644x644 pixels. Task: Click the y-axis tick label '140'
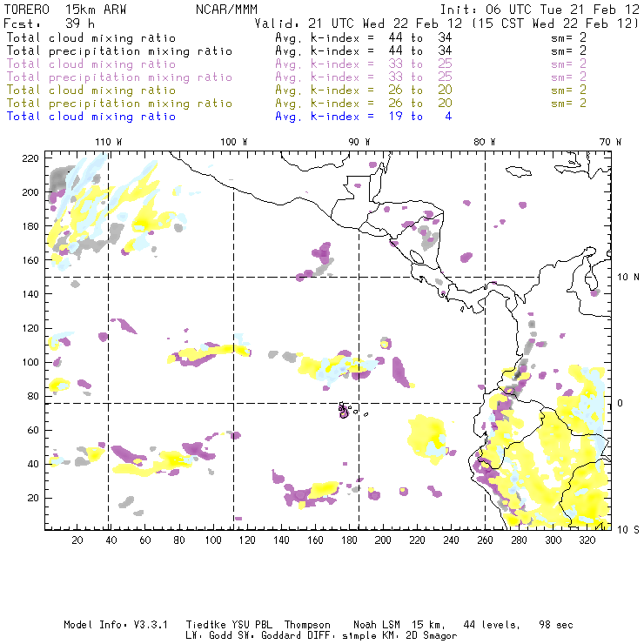pos(30,294)
